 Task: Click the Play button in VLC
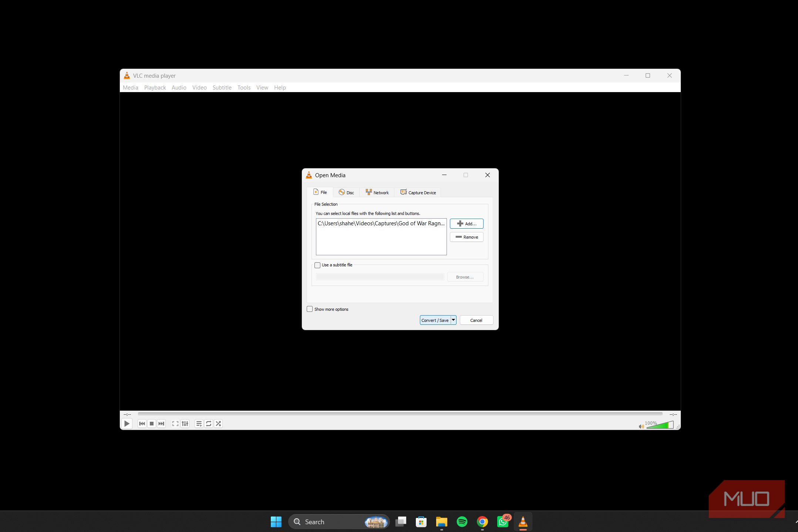pyautogui.click(x=127, y=424)
